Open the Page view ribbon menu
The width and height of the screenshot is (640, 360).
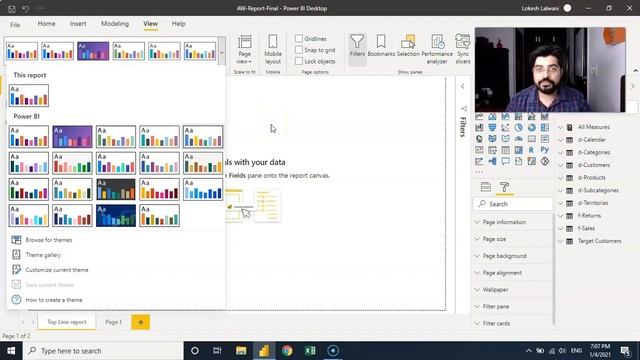pyautogui.click(x=244, y=49)
